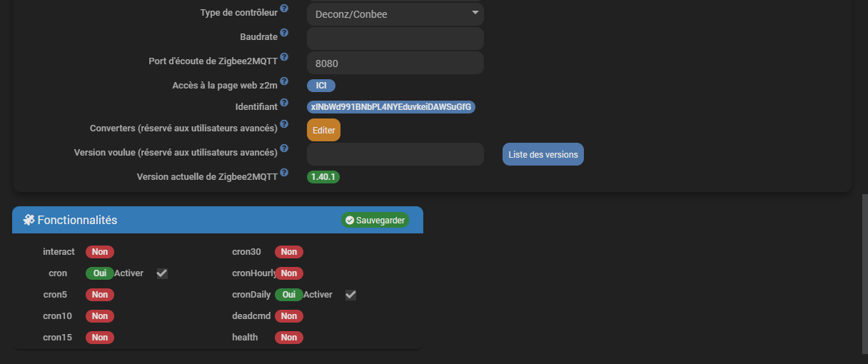Click the page vertical scrollbar thumb
The width and height of the screenshot is (868, 364).
[x=864, y=274]
